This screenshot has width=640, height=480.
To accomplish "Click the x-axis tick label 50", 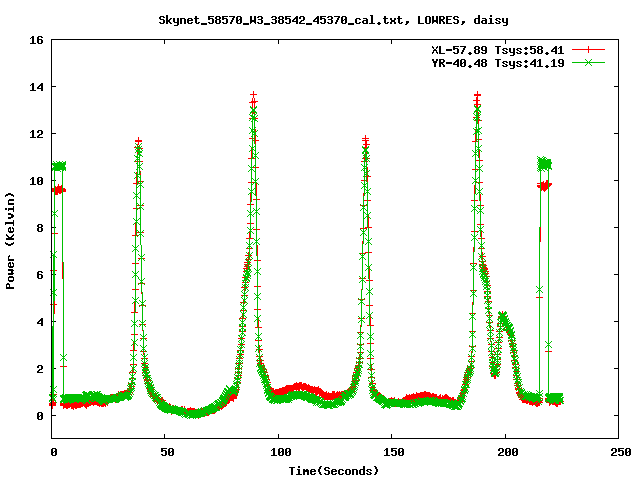I will (167, 452).
